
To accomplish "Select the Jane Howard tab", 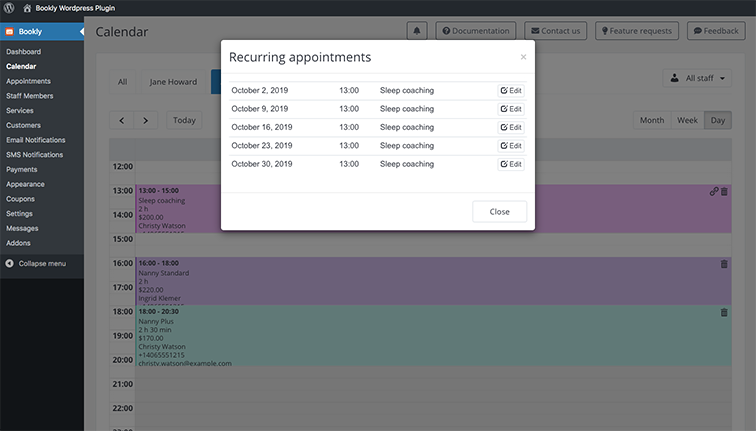I will tap(173, 82).
